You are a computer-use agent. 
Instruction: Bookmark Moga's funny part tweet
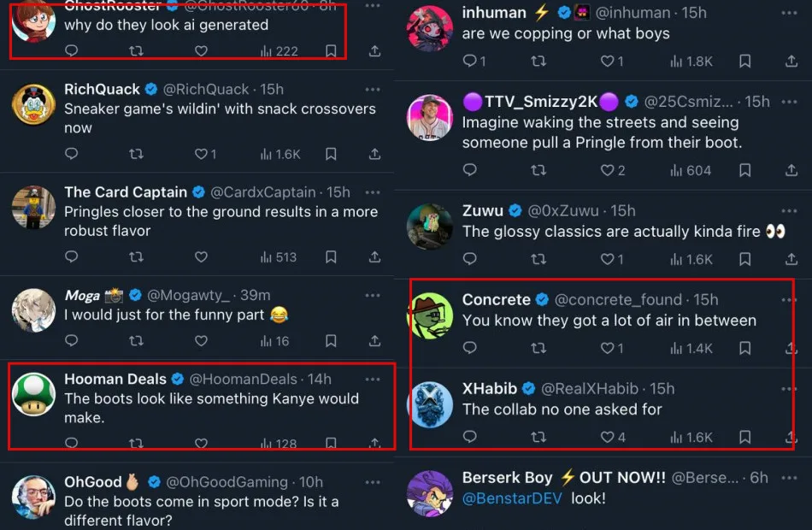pos(331,341)
